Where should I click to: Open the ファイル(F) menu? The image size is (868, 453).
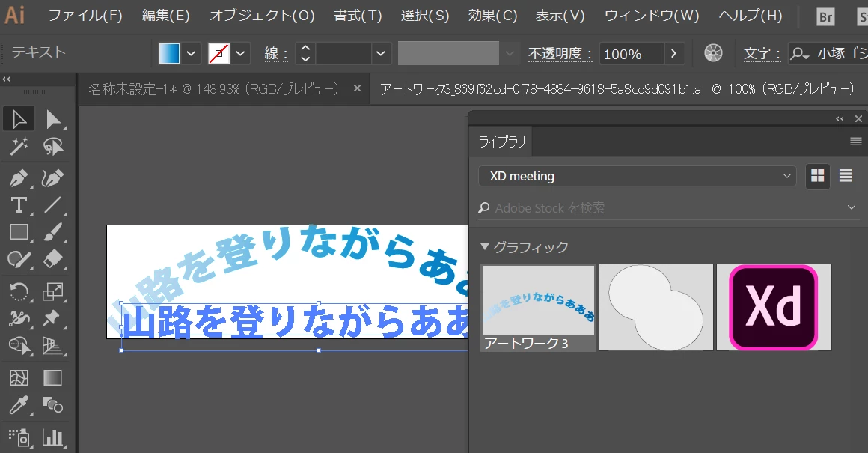coord(85,16)
